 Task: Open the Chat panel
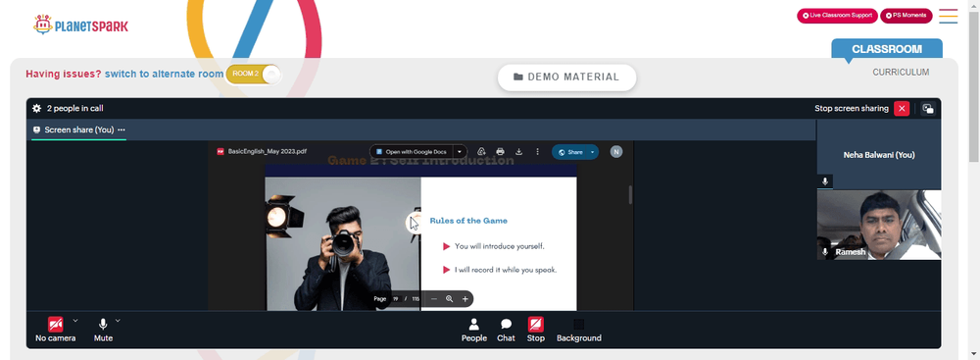click(x=507, y=330)
